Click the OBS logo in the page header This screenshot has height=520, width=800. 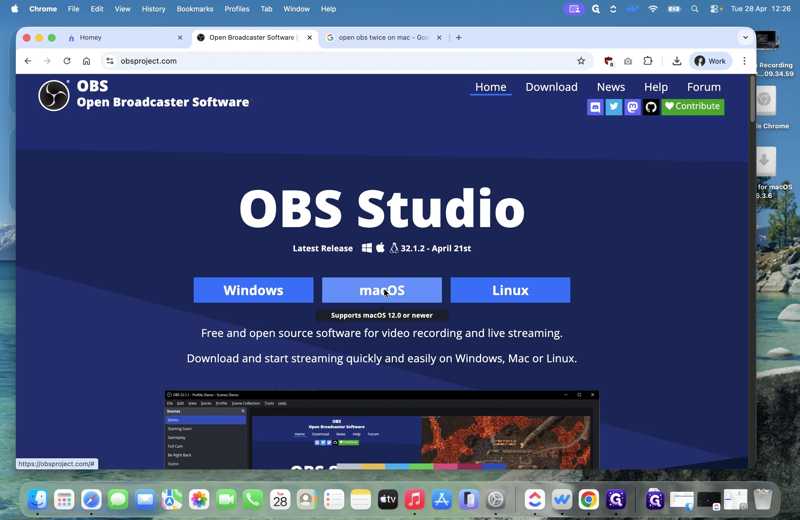pyautogui.click(x=54, y=95)
